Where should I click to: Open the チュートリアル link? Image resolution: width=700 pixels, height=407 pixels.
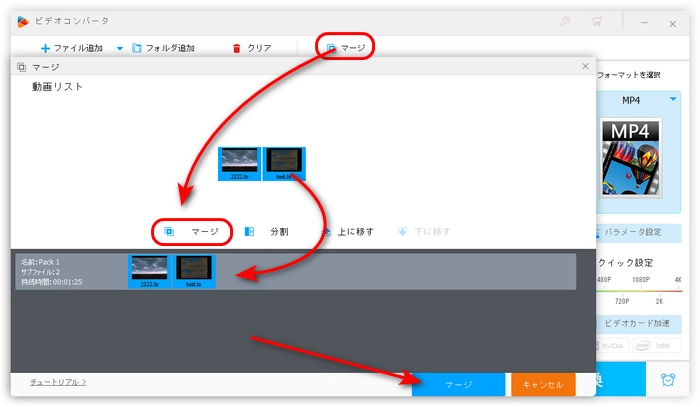point(58,382)
